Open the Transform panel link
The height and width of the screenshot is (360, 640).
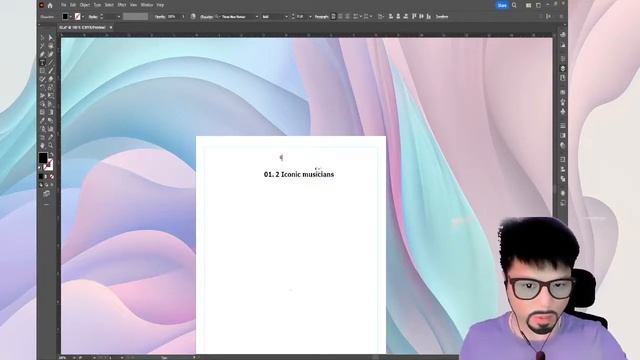[442, 17]
